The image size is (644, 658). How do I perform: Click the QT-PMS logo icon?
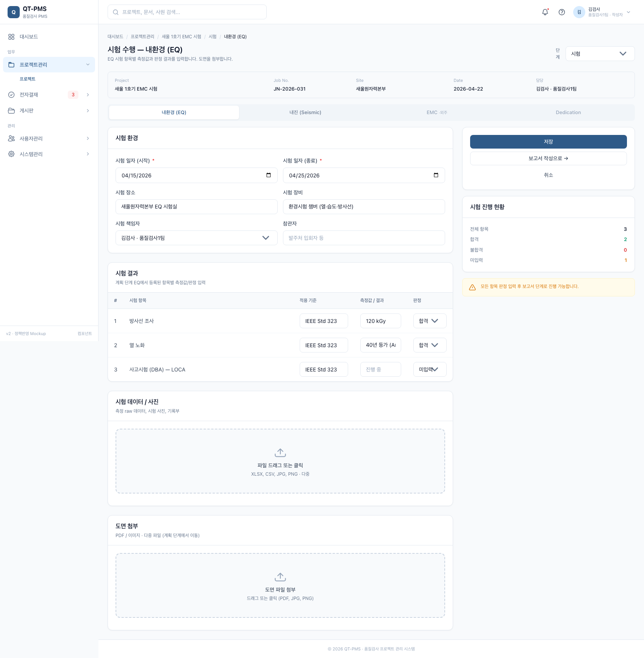point(14,12)
